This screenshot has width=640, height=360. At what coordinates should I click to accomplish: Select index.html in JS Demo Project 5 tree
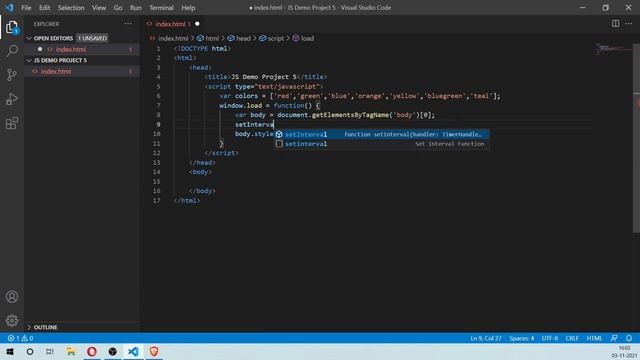[x=82, y=71]
